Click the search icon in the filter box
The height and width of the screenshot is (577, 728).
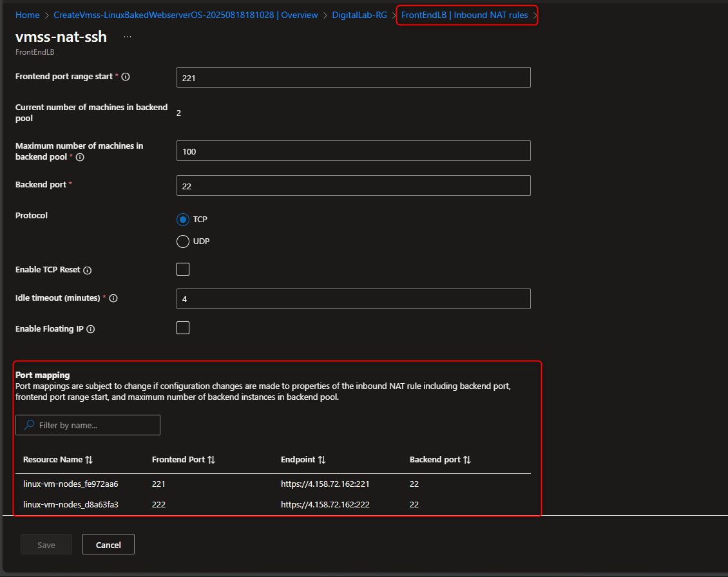30,425
